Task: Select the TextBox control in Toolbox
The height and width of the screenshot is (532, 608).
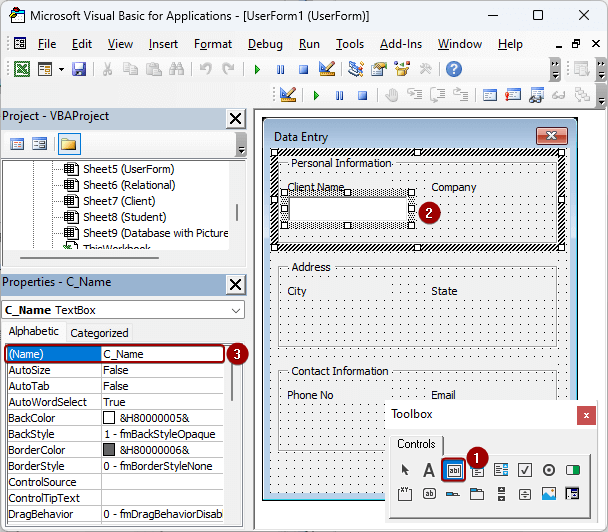Action: click(x=454, y=469)
